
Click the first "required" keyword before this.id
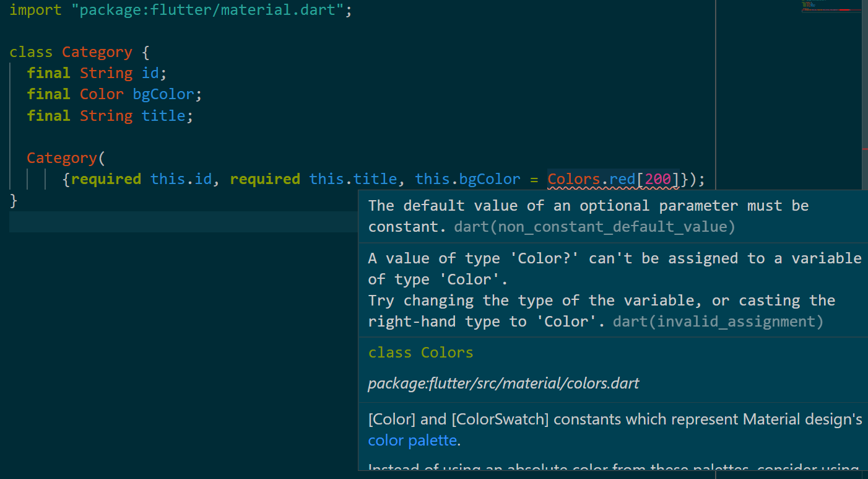tap(106, 180)
